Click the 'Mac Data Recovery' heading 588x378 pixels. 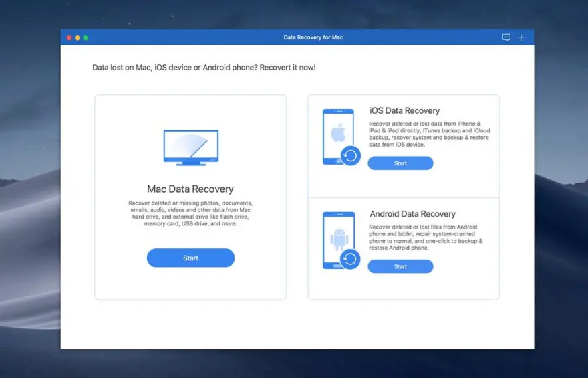pyautogui.click(x=190, y=189)
